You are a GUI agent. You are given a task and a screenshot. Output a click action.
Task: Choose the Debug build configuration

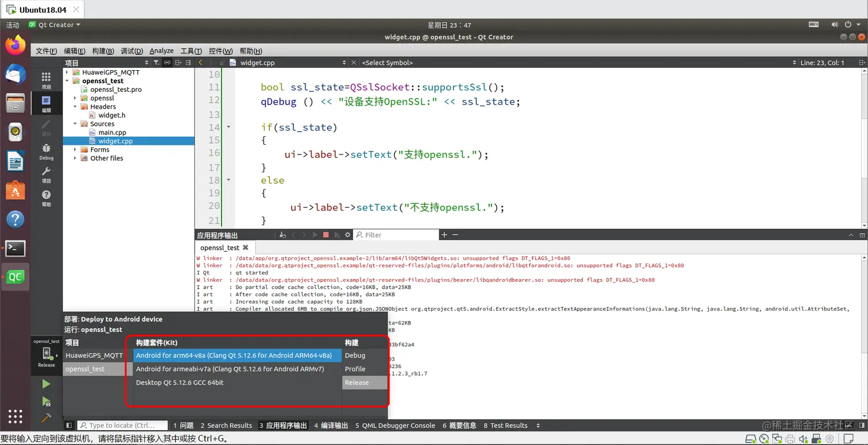pos(365,355)
